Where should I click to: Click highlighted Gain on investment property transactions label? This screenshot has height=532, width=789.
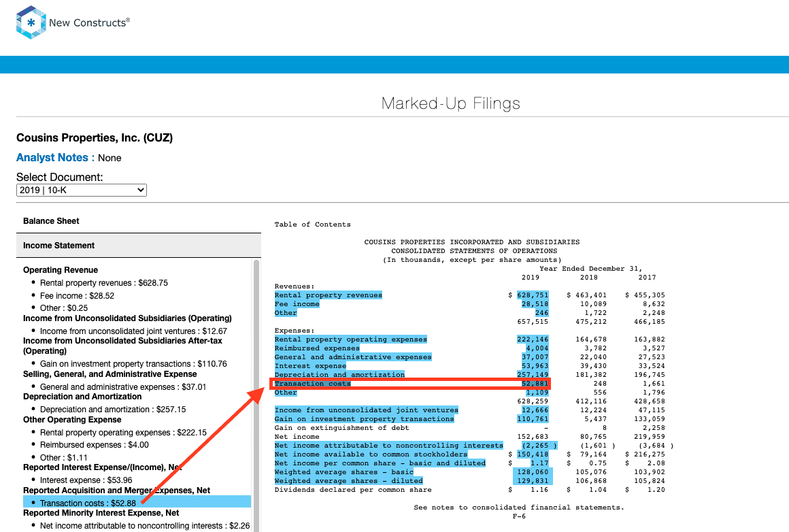[x=365, y=419]
